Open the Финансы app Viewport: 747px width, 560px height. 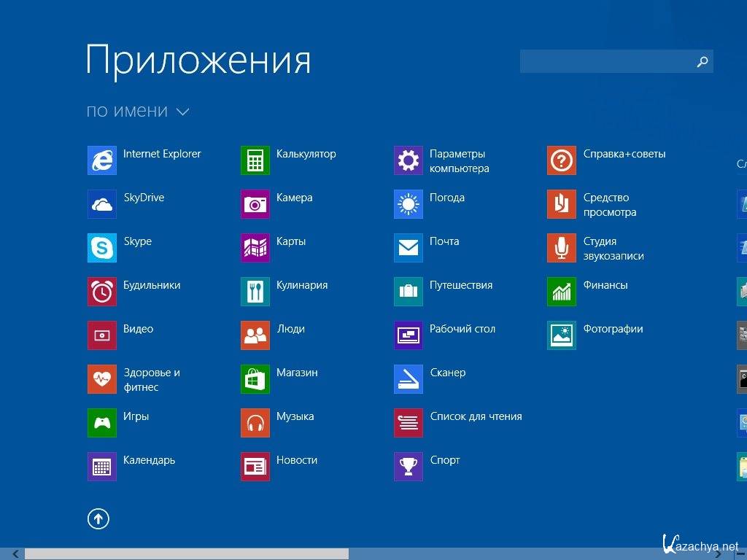(x=561, y=291)
